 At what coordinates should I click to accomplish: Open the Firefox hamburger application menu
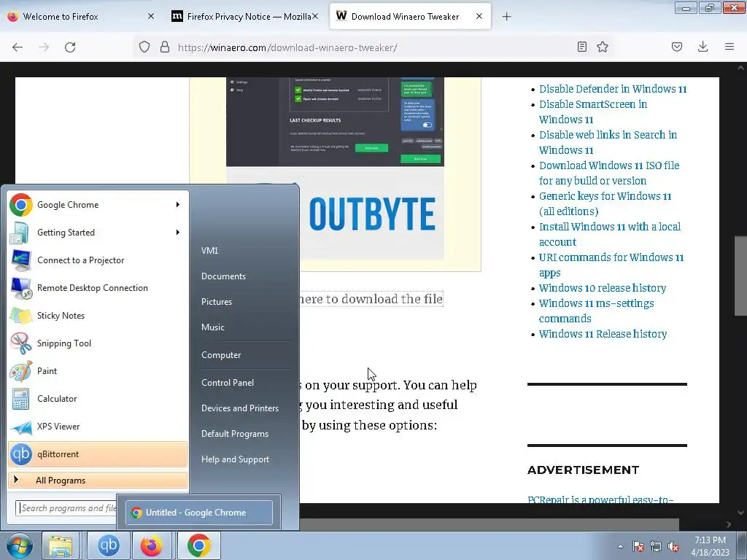tap(729, 47)
